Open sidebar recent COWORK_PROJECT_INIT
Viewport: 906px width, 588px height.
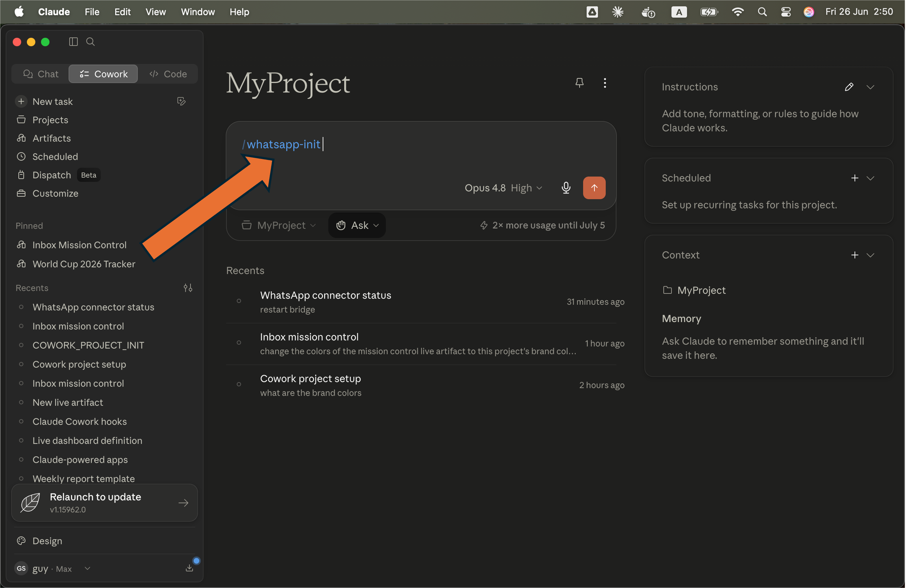click(88, 345)
